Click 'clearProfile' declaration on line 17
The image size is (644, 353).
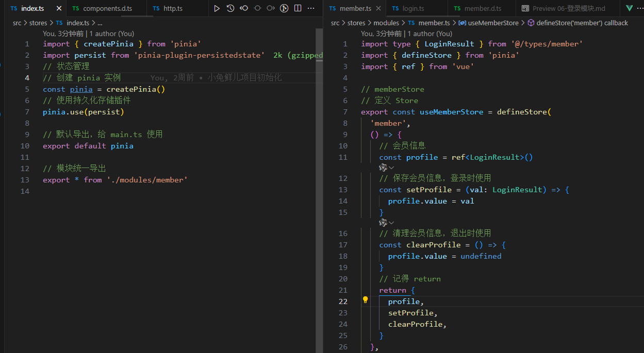pyautogui.click(x=434, y=245)
